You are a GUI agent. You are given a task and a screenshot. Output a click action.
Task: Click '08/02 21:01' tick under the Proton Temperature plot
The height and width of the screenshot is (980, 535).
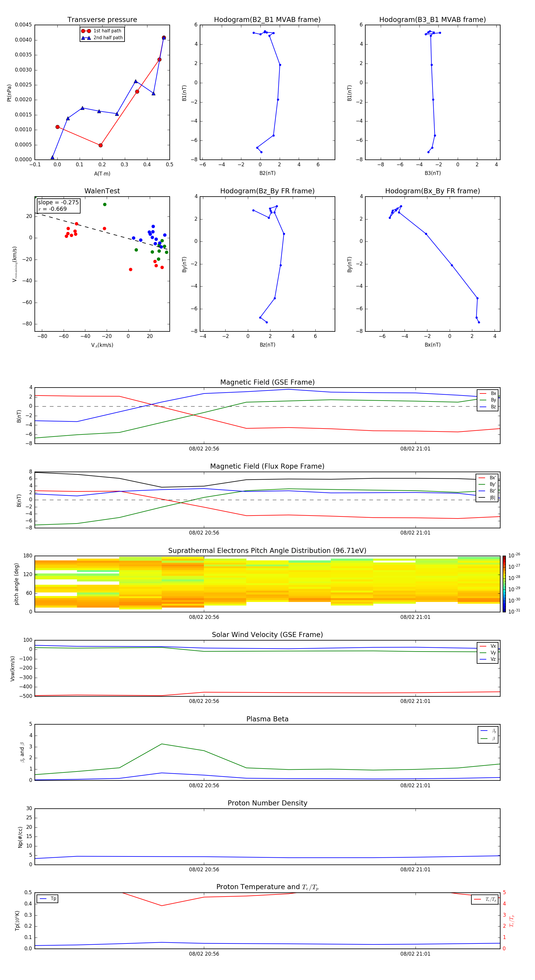pos(416,954)
